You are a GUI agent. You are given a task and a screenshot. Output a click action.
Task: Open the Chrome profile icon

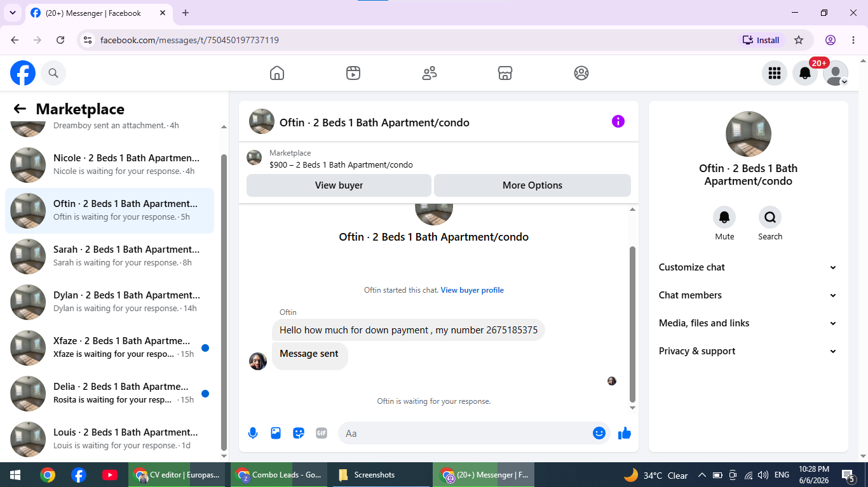coord(831,40)
